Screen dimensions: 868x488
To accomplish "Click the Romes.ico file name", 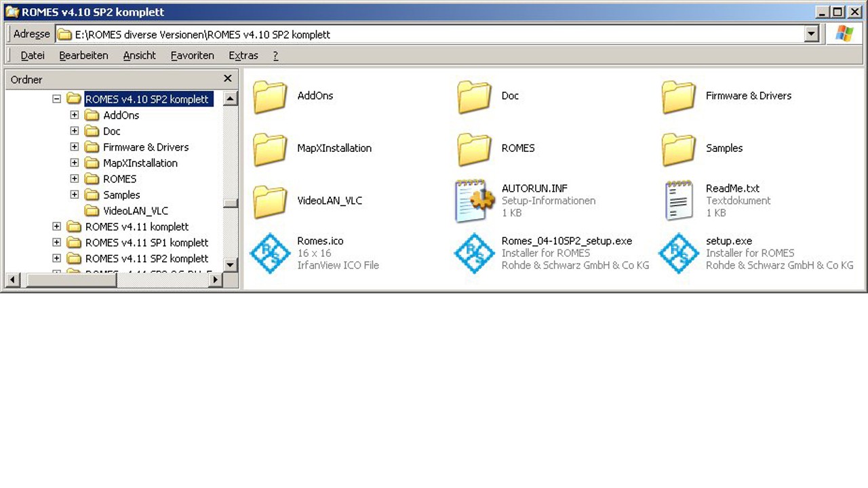I will coord(320,241).
